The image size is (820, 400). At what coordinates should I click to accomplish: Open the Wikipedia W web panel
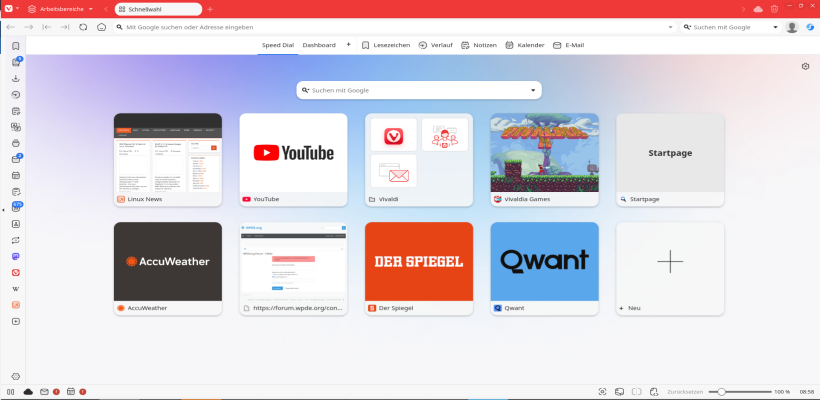[16, 289]
